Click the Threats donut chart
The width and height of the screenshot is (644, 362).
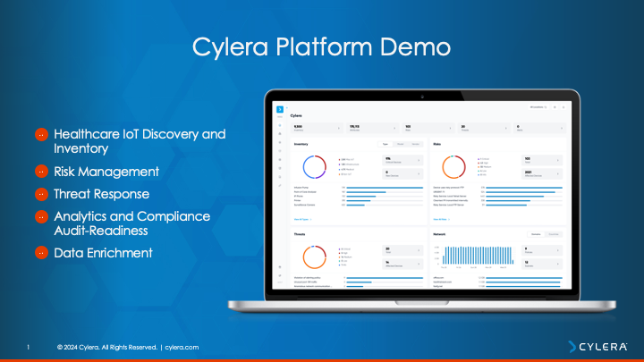coord(315,257)
